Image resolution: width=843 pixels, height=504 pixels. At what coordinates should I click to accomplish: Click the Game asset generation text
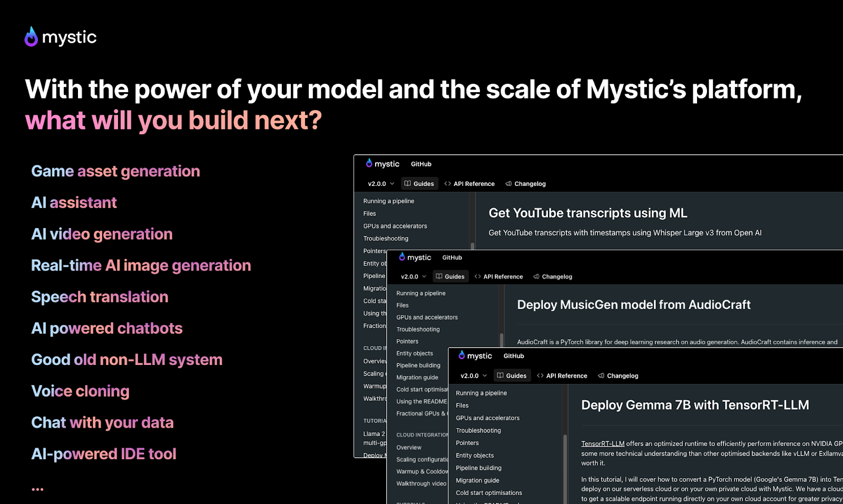pyautogui.click(x=115, y=171)
